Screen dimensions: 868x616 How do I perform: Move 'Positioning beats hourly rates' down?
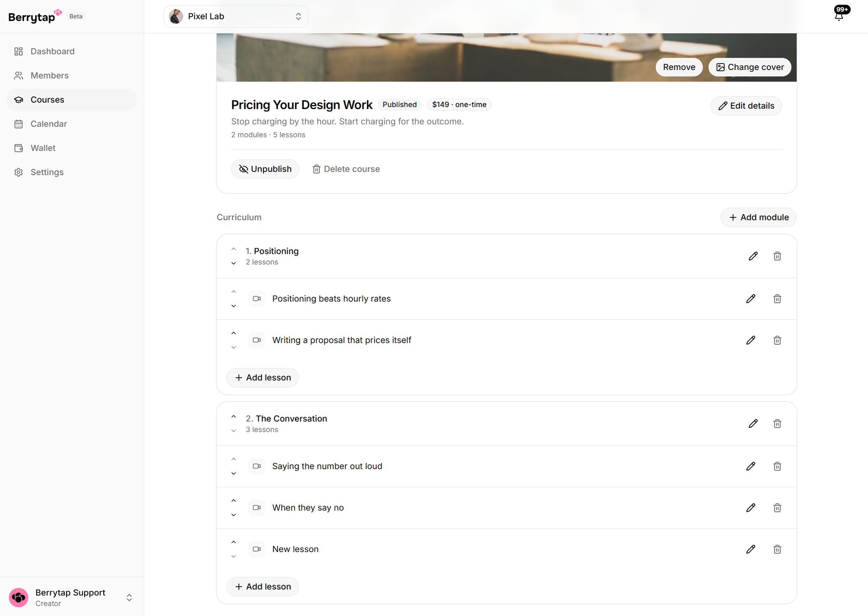(x=233, y=306)
